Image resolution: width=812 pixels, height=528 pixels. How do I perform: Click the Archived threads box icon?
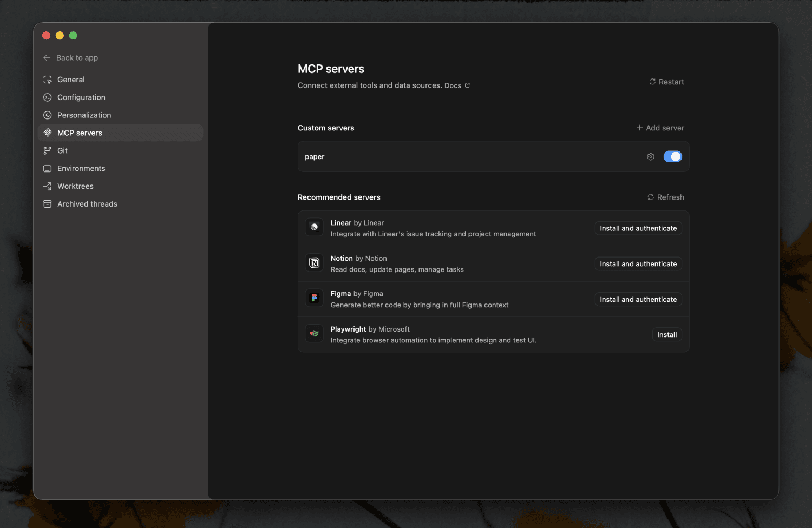[x=48, y=204]
